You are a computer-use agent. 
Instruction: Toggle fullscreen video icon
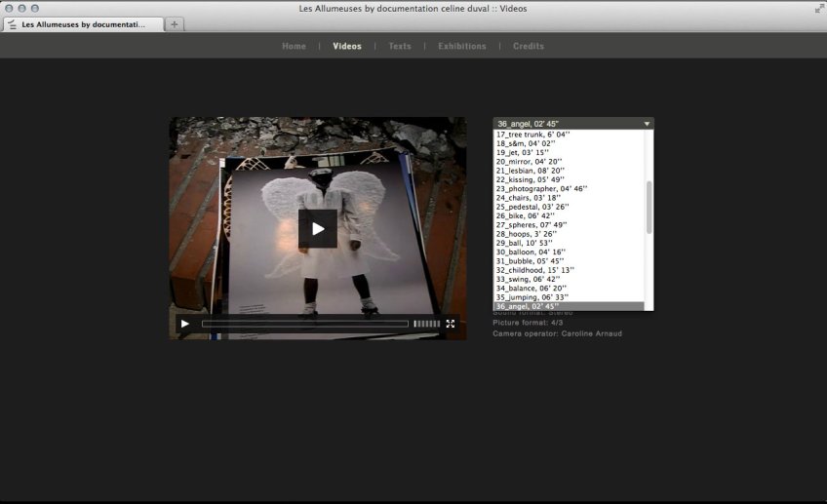[x=451, y=324]
